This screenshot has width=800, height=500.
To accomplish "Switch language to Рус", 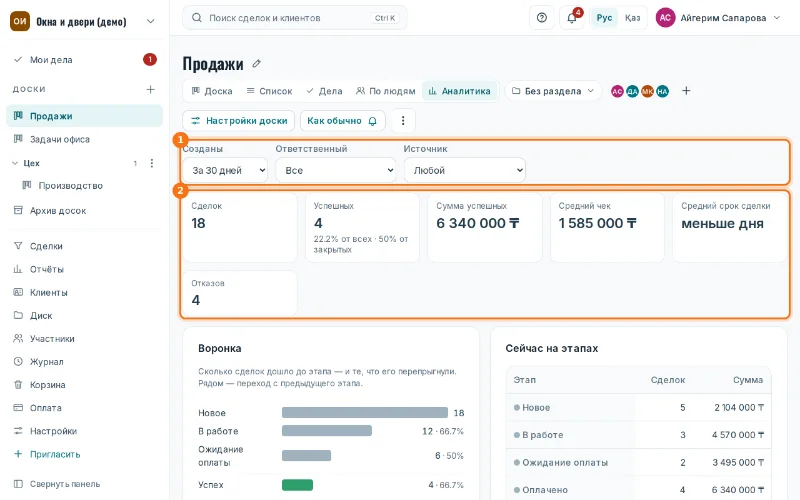I will 605,18.
